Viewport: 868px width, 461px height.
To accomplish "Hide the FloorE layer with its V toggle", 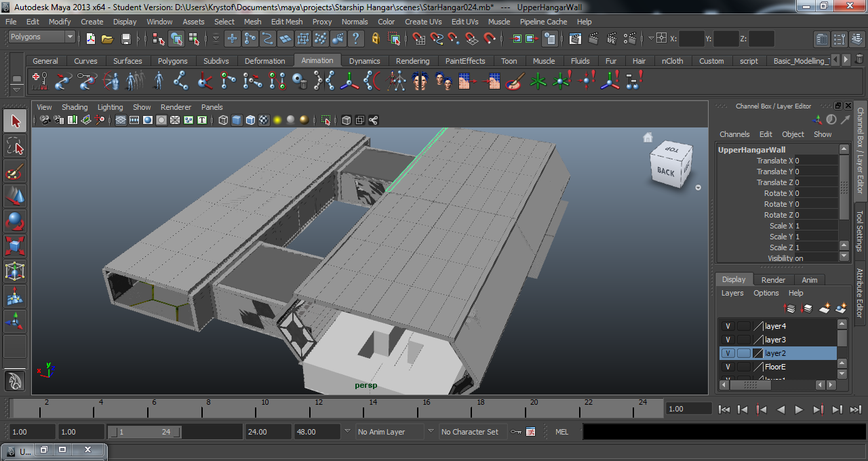I will (x=728, y=367).
